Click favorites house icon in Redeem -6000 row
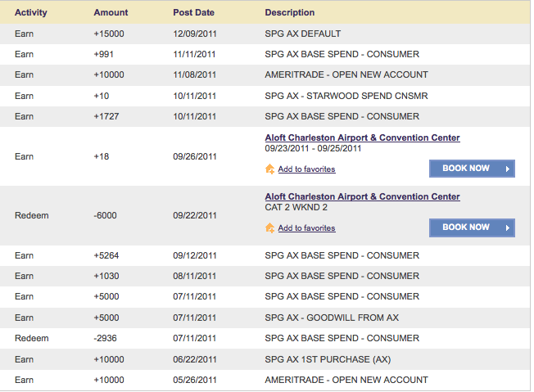Image resolution: width=534 pixels, height=392 pixels. pos(269,228)
